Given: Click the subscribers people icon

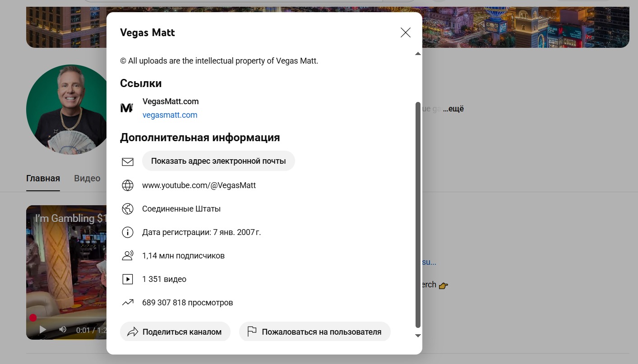Looking at the screenshot, I should (128, 256).
